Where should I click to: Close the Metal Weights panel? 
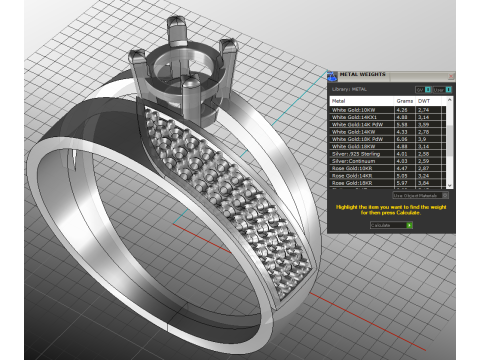pos(451,76)
